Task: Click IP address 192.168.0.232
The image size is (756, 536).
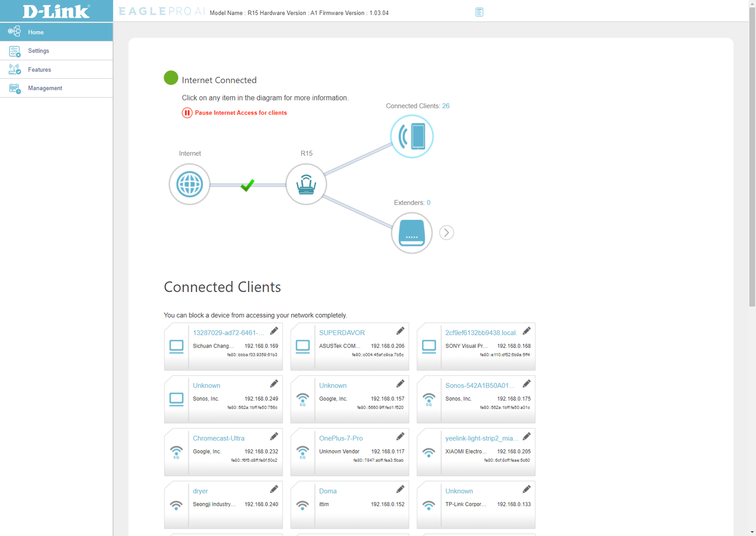Action: [261, 452]
